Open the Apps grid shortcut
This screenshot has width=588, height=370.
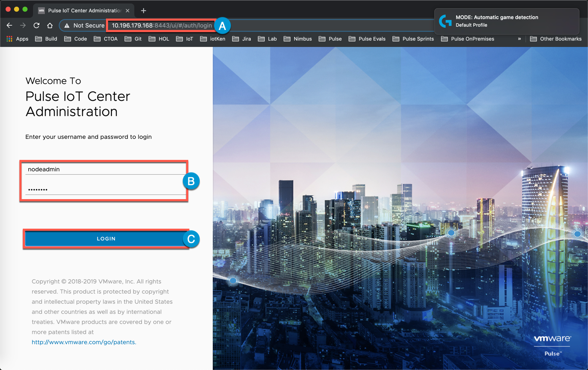(17, 39)
